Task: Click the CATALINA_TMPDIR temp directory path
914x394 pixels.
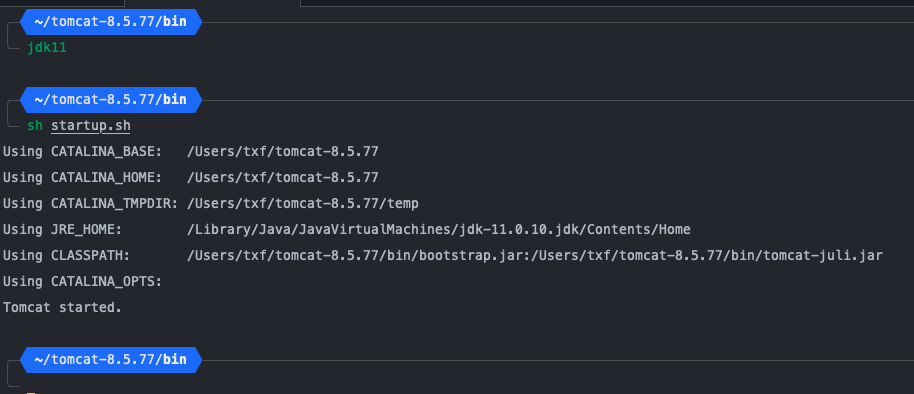Action: coord(303,203)
